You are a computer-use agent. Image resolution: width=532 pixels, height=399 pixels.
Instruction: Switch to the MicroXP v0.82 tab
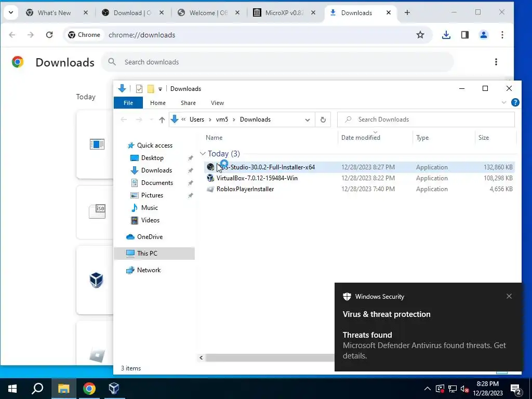tap(284, 12)
